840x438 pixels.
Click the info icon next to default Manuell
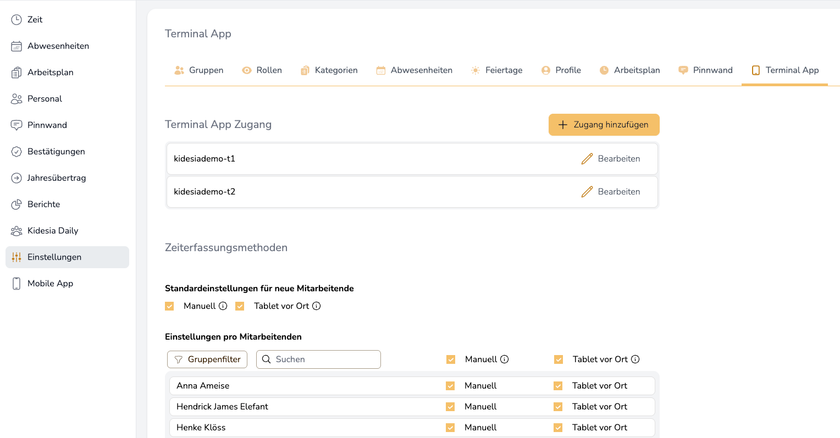coord(223,306)
